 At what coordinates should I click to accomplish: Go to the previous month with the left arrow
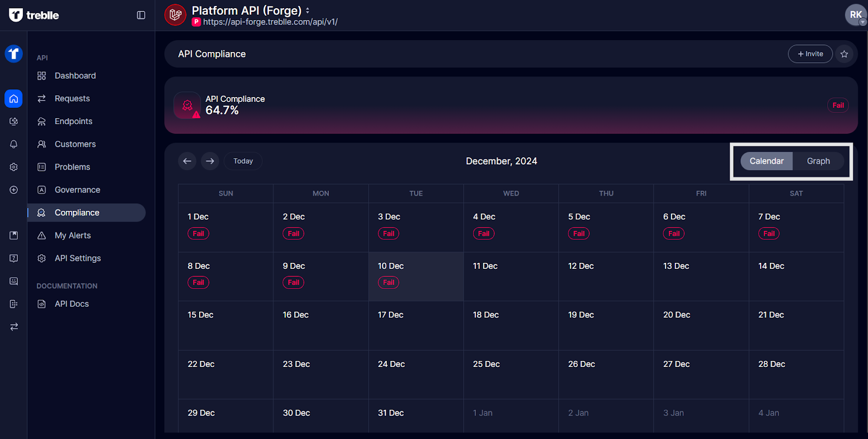pyautogui.click(x=187, y=161)
